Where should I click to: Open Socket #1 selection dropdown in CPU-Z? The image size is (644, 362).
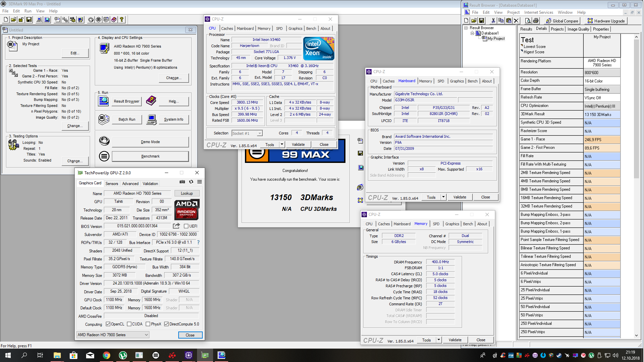(247, 133)
